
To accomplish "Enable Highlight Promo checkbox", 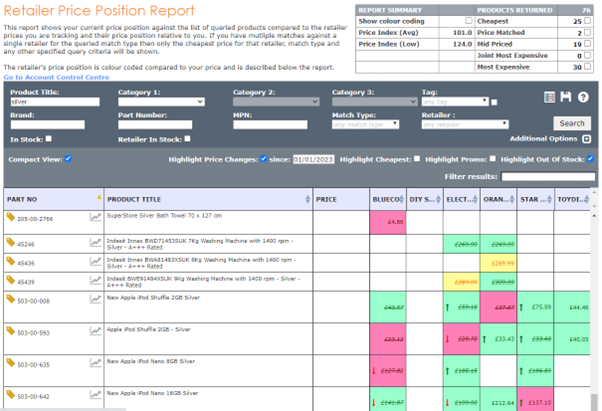I will point(493,158).
